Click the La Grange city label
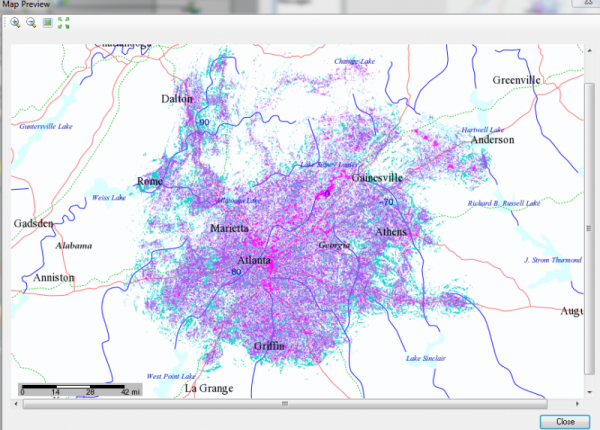 209,388
